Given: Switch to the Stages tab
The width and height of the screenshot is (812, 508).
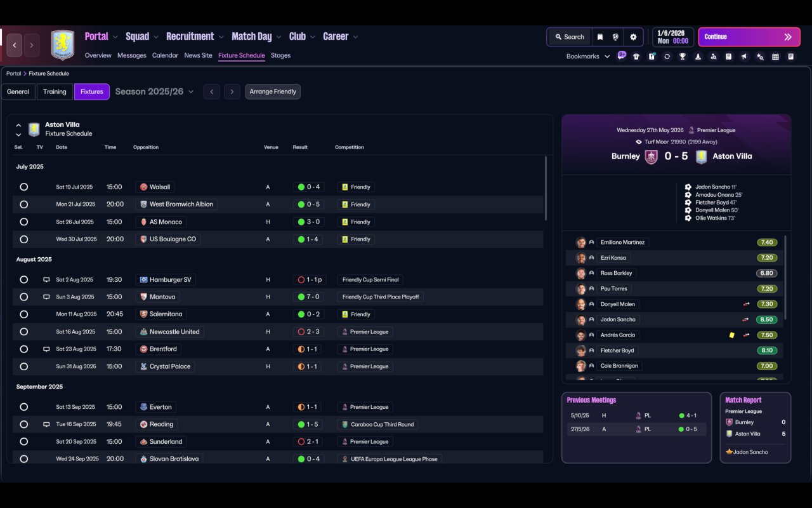Looking at the screenshot, I should tap(280, 56).
